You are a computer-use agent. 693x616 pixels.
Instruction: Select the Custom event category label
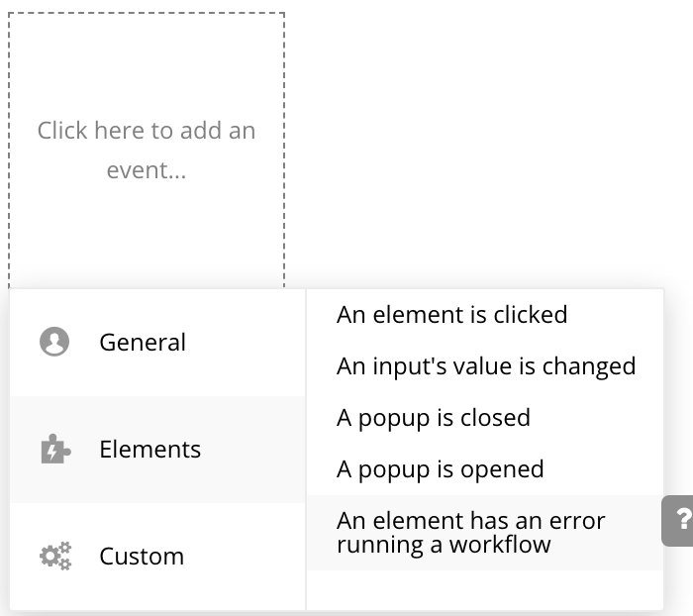point(142,557)
